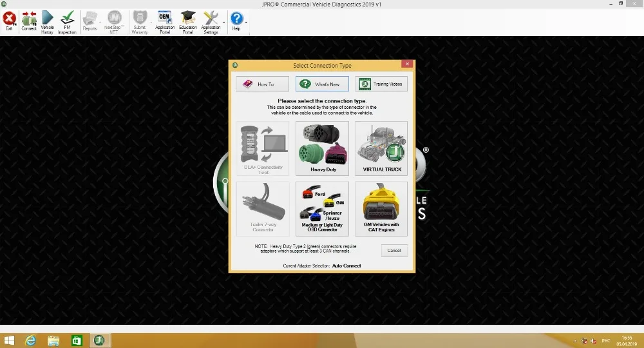
Task: Open Vehicle History from toolbar
Action: (47, 22)
